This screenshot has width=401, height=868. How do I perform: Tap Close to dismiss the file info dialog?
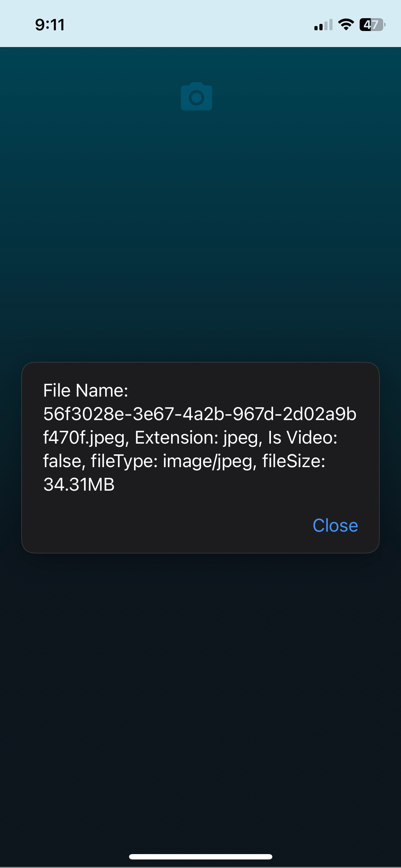pos(334,525)
